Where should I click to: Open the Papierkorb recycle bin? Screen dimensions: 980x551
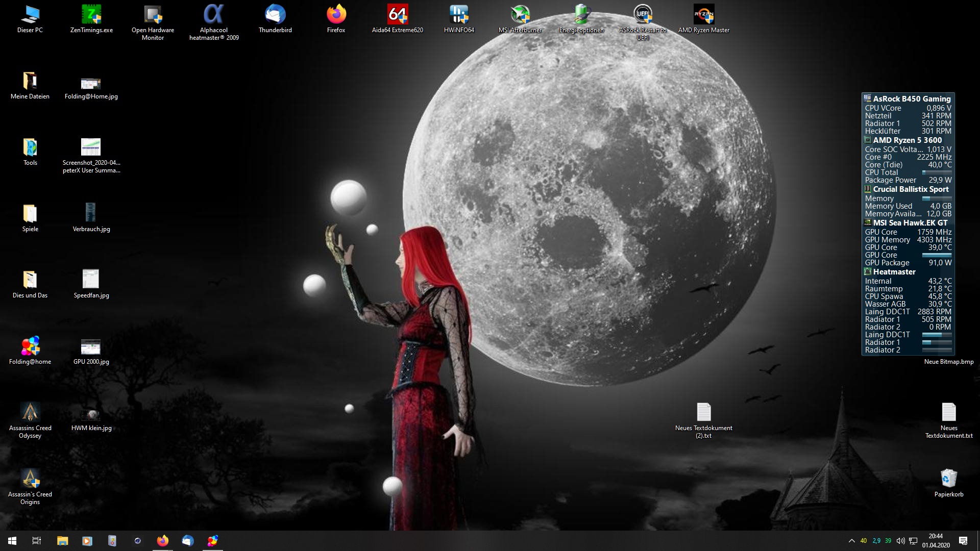click(x=948, y=480)
